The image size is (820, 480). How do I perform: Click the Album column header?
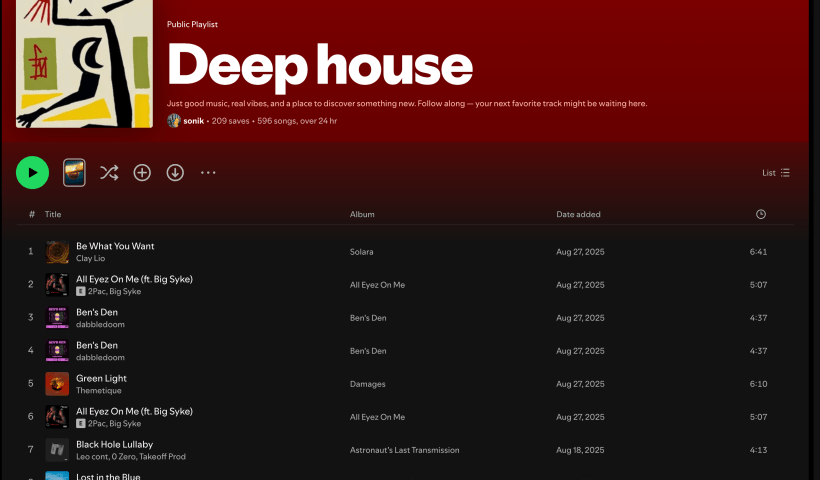(362, 214)
